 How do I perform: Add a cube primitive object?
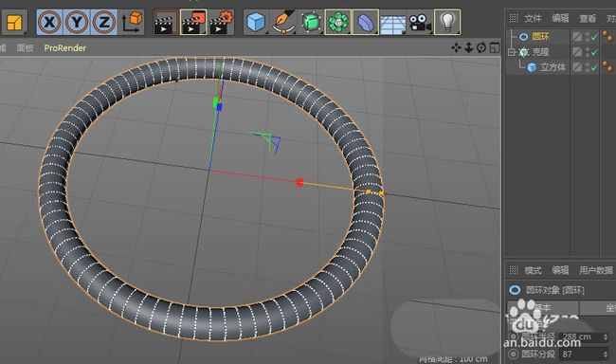pyautogui.click(x=256, y=23)
